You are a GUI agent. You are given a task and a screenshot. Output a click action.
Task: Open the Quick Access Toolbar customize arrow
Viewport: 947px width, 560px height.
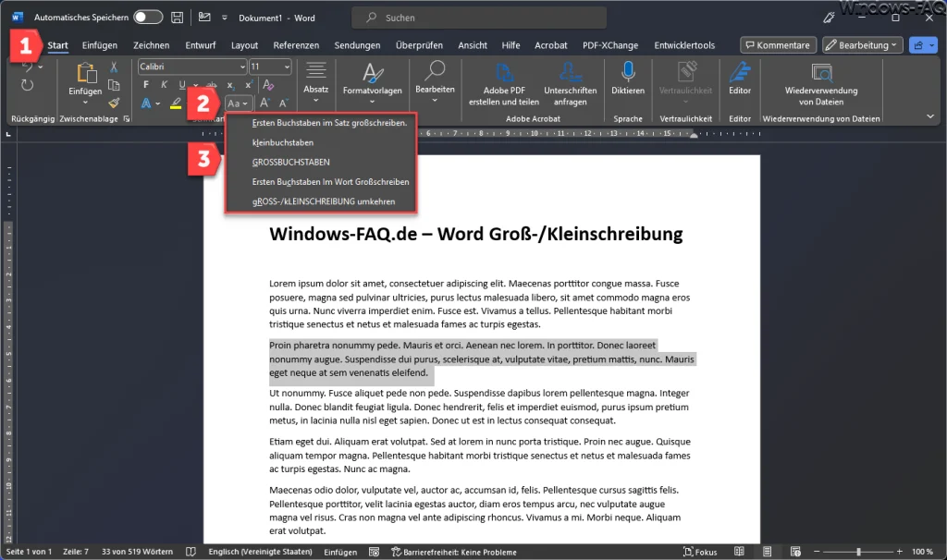coord(224,18)
